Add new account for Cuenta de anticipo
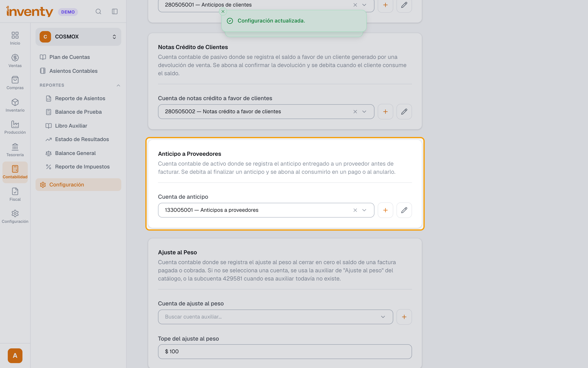 pyautogui.click(x=385, y=210)
